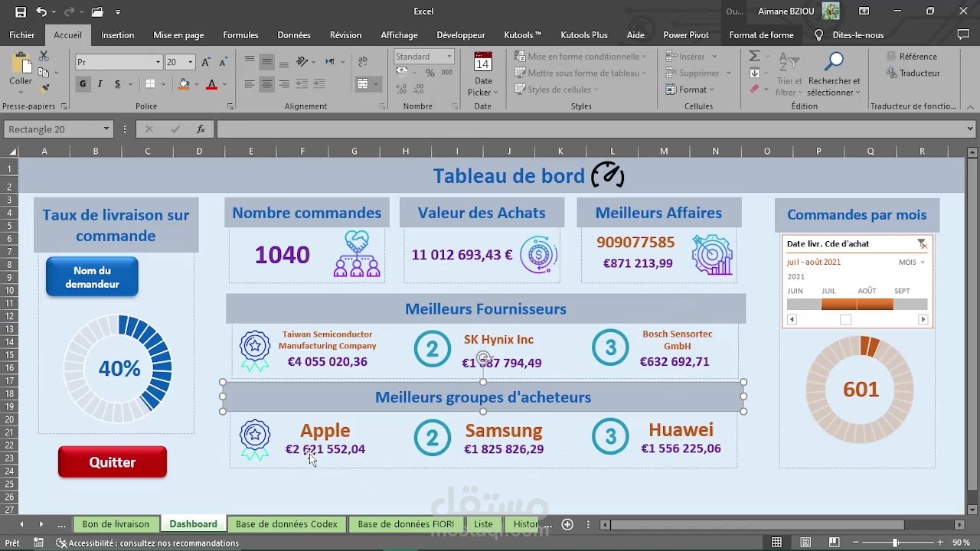Switch to the Bon de livraison sheet tab

coord(116,524)
